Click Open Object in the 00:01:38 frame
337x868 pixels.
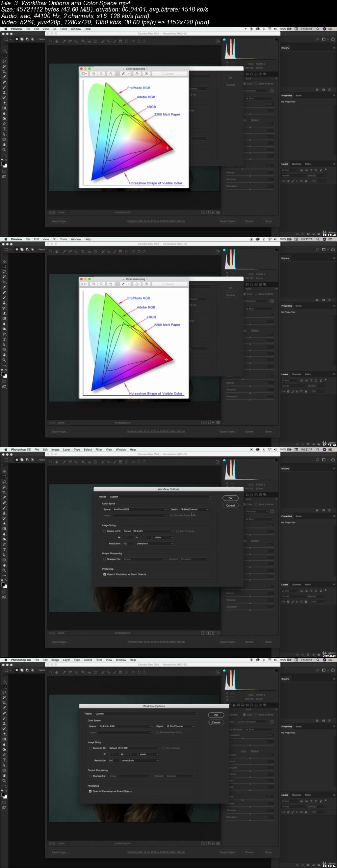coord(228,431)
